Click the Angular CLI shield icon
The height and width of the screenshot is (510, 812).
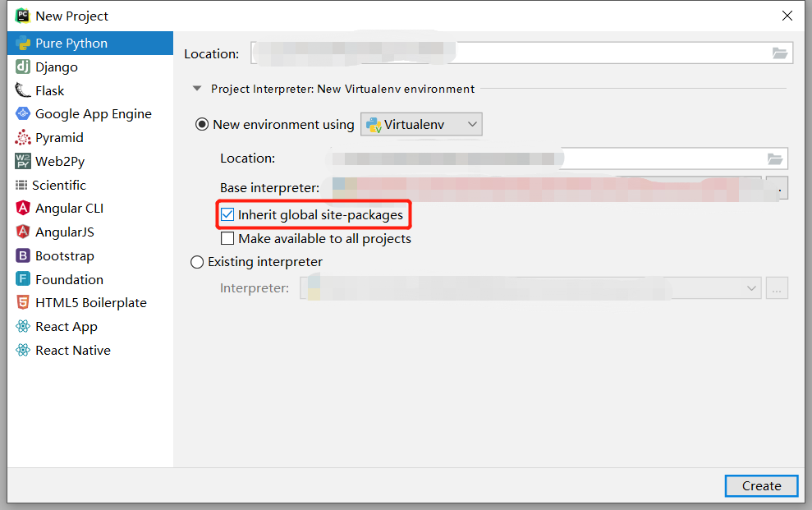point(23,208)
